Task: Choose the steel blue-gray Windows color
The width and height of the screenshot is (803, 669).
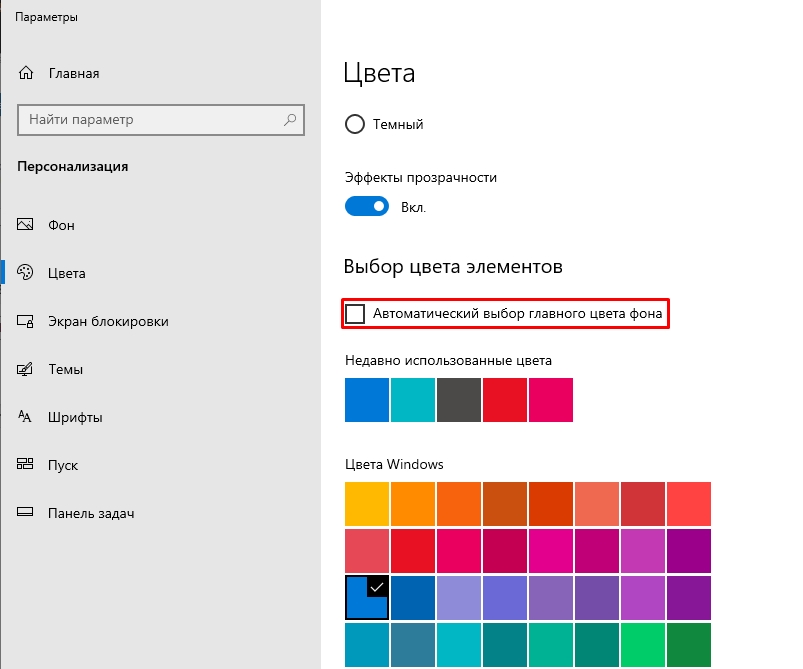Action: 413,645
